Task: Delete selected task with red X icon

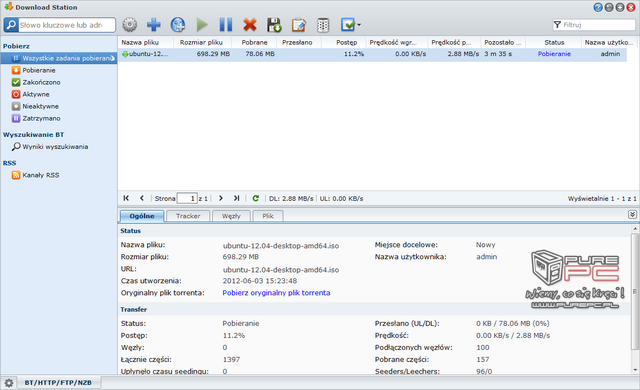Action: [250, 25]
